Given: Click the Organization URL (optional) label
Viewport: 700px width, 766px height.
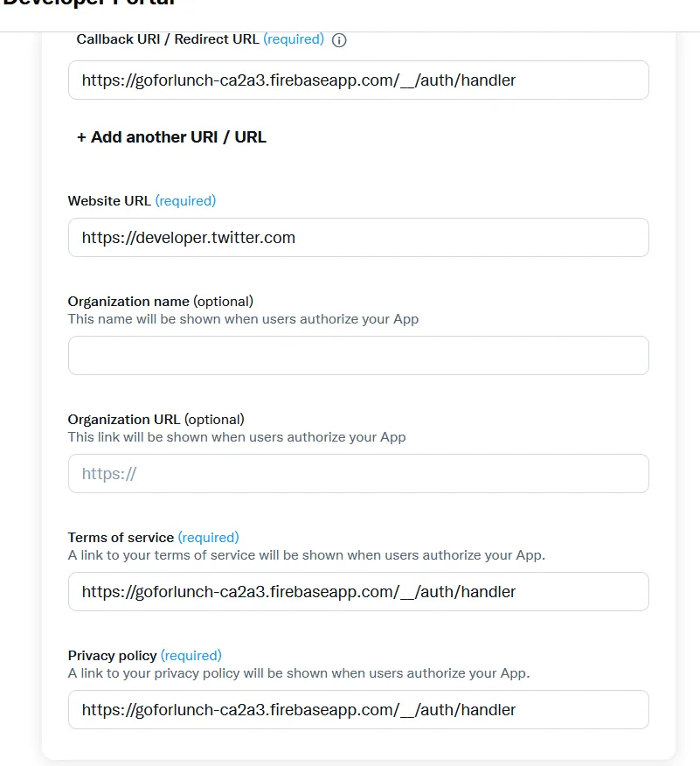Looking at the screenshot, I should pos(156,420).
